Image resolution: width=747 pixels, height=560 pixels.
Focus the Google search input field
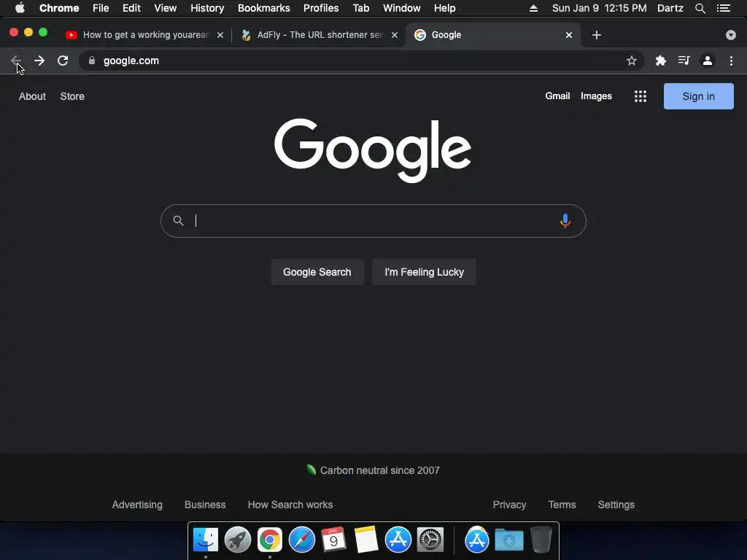373,220
